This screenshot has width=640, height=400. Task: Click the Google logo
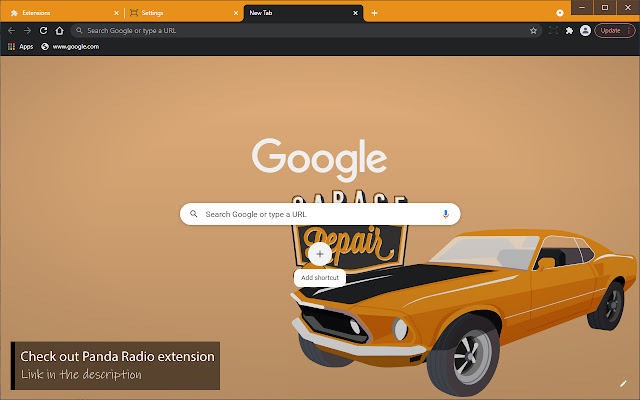(320, 159)
